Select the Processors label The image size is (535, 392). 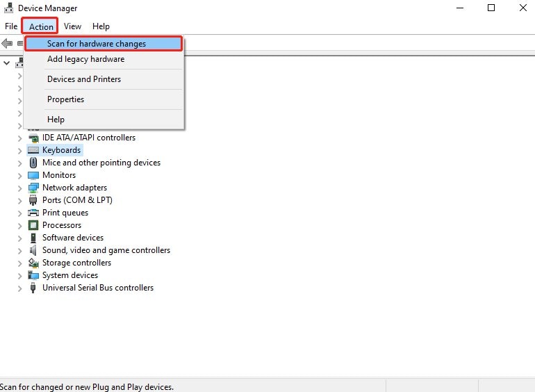coord(62,225)
